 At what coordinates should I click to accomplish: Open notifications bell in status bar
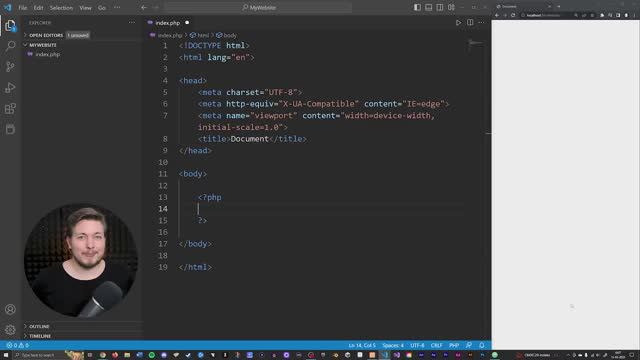pos(482,345)
